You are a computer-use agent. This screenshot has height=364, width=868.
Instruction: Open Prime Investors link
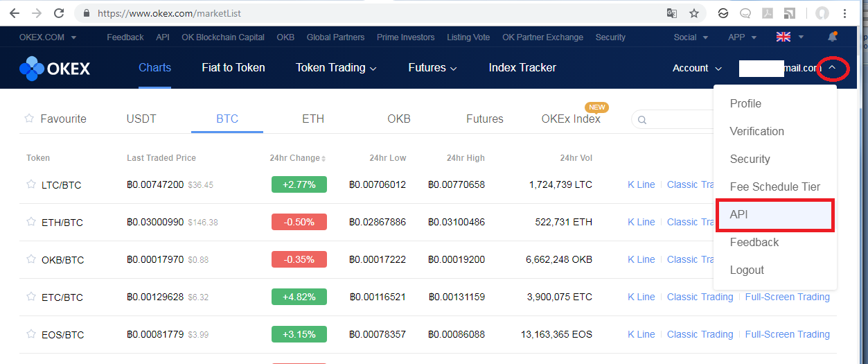(406, 37)
